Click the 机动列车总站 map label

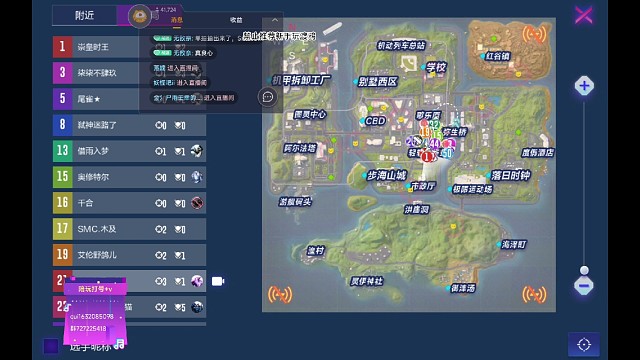point(401,46)
